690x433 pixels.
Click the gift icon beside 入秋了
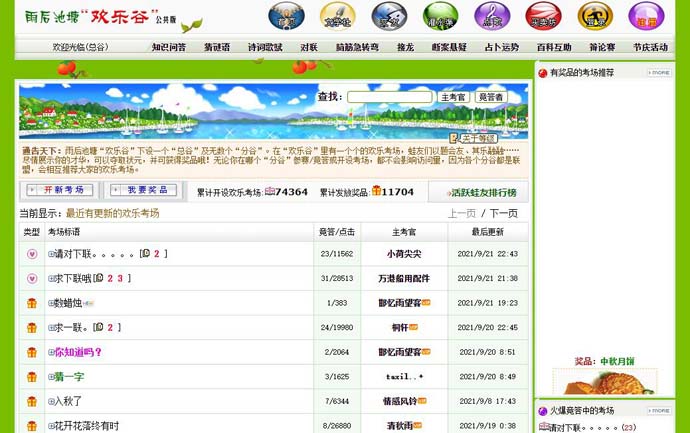[x=32, y=401]
